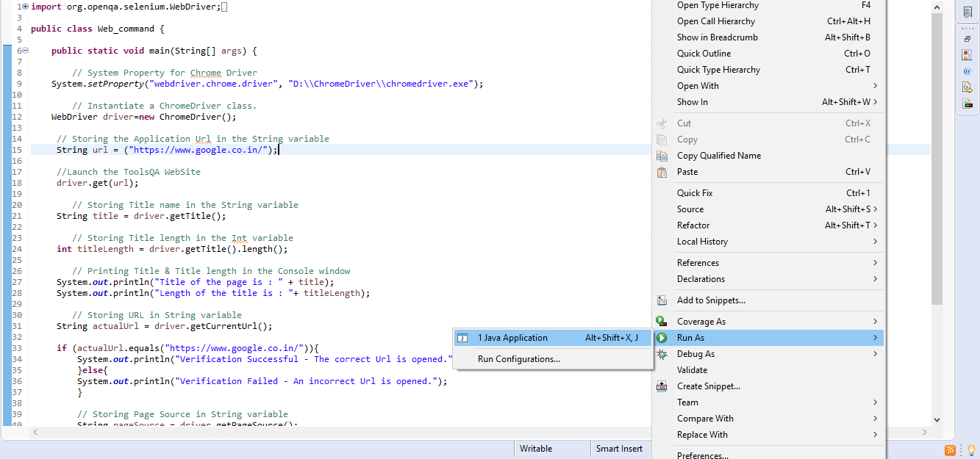
Task: Open the Coverage view icon in side trim
Action: (968, 104)
